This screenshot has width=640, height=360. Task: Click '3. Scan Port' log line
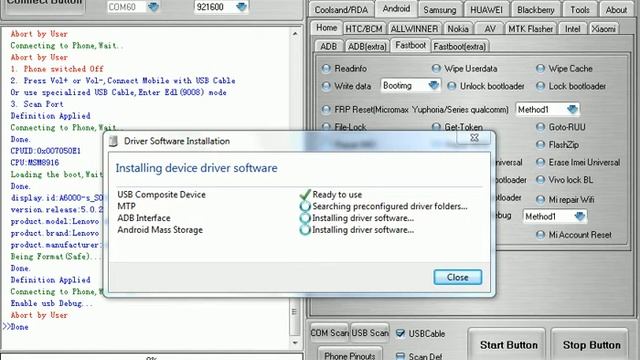(37, 104)
